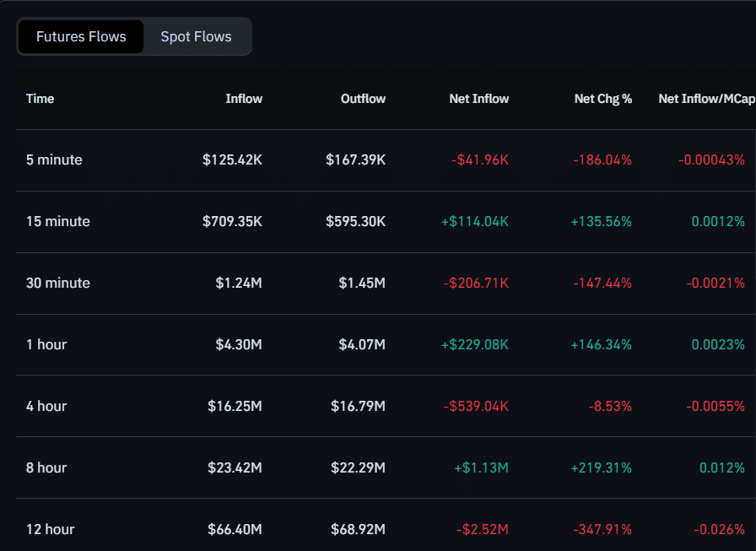Image resolution: width=756 pixels, height=551 pixels.
Task: Select the 12 hour row label
Action: coord(50,529)
